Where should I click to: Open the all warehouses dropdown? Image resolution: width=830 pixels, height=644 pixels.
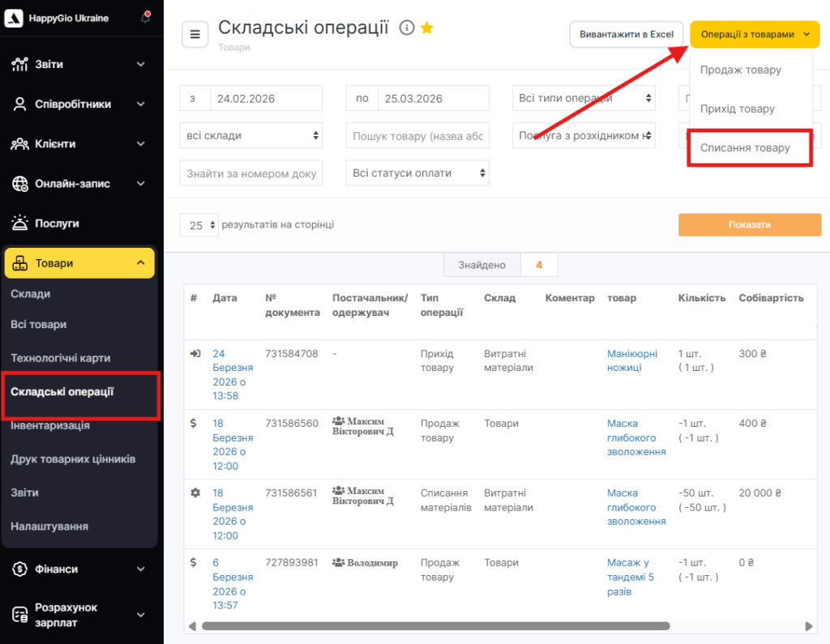point(250,135)
